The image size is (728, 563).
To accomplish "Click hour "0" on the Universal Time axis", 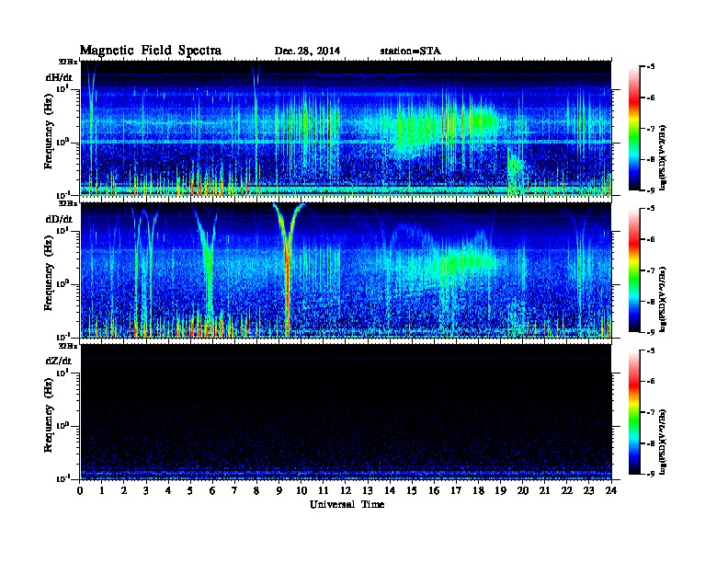I will pyautogui.click(x=80, y=491).
